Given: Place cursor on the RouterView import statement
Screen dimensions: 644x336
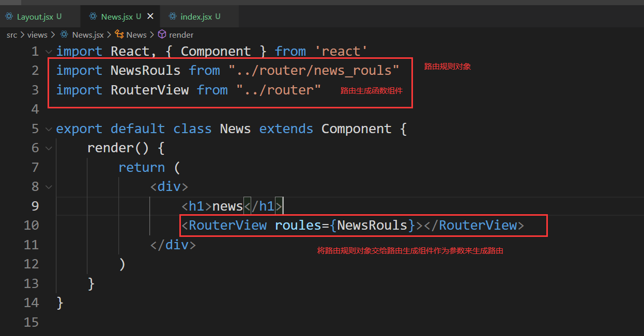Looking at the screenshot, I should coord(155,89).
